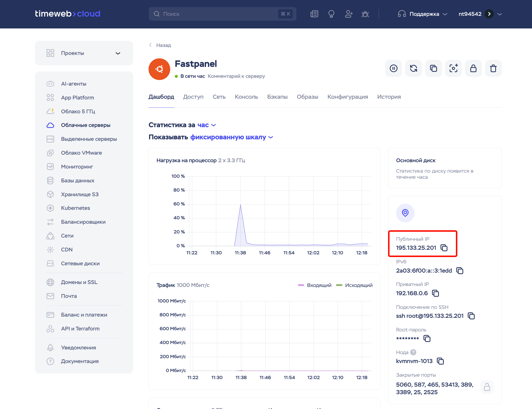Open the news icon in top bar
532x409 pixels.
pos(314,14)
